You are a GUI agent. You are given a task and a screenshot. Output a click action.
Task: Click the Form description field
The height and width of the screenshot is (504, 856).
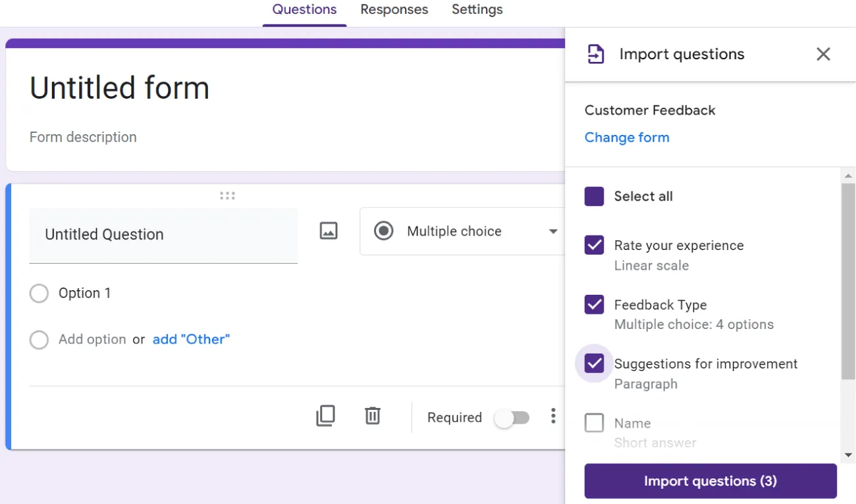[83, 137]
